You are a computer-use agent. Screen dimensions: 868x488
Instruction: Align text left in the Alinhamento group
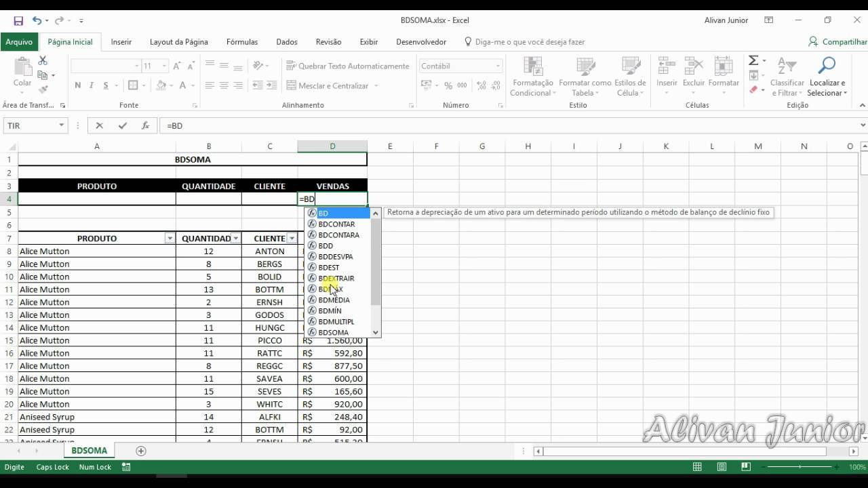[210, 85]
